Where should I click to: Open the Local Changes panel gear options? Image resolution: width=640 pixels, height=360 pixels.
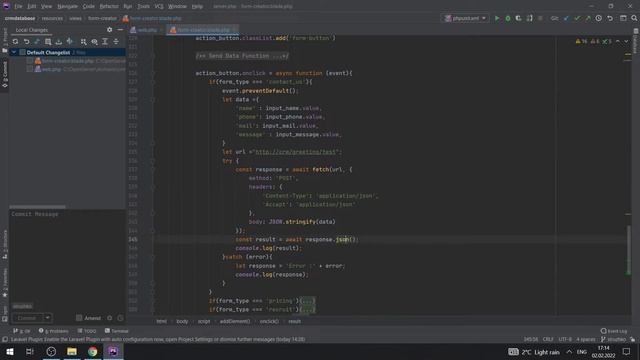(109, 30)
